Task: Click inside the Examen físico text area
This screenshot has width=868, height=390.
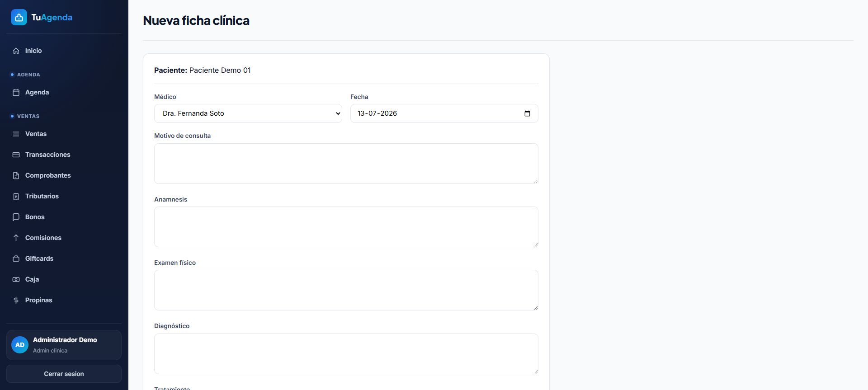Action: [346, 290]
